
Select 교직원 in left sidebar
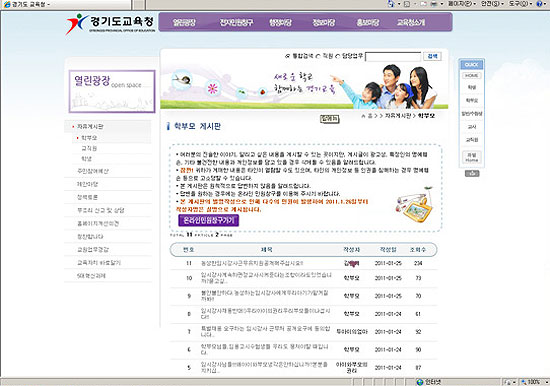click(89, 148)
